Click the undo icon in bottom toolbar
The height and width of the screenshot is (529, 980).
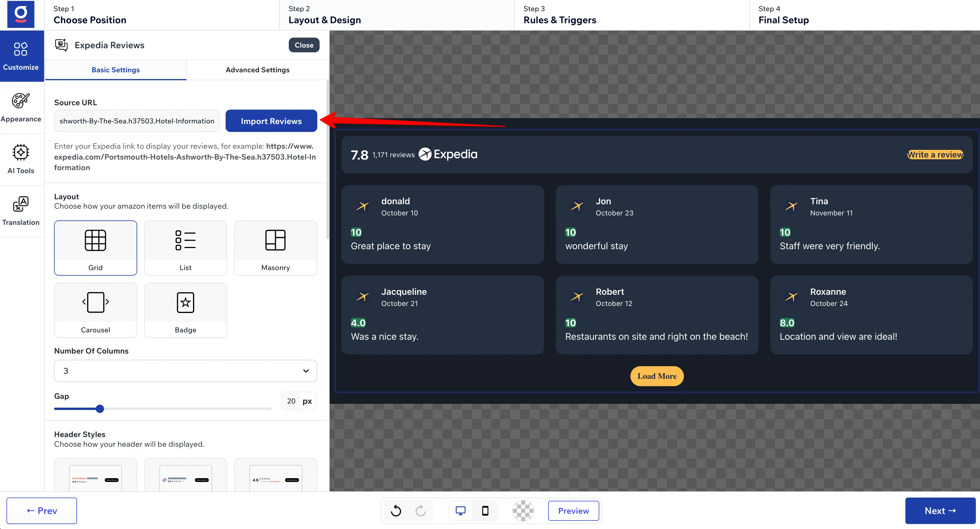(x=396, y=510)
